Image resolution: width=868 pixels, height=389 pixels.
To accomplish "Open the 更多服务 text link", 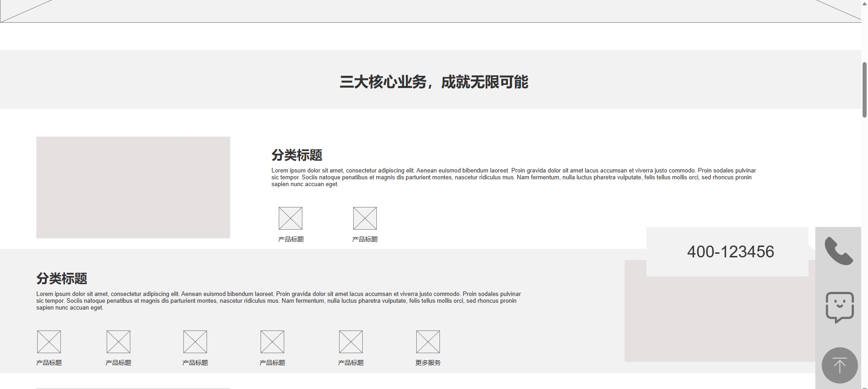I will tap(428, 363).
